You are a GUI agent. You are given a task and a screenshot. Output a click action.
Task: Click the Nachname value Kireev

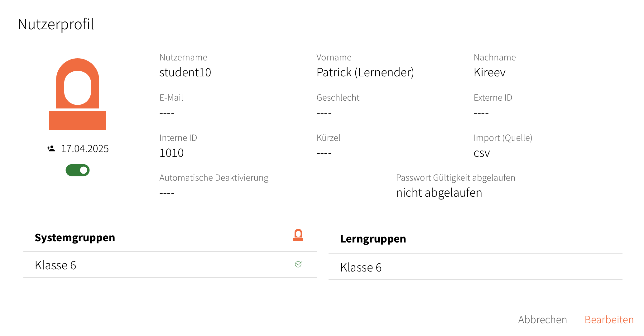coord(489,72)
